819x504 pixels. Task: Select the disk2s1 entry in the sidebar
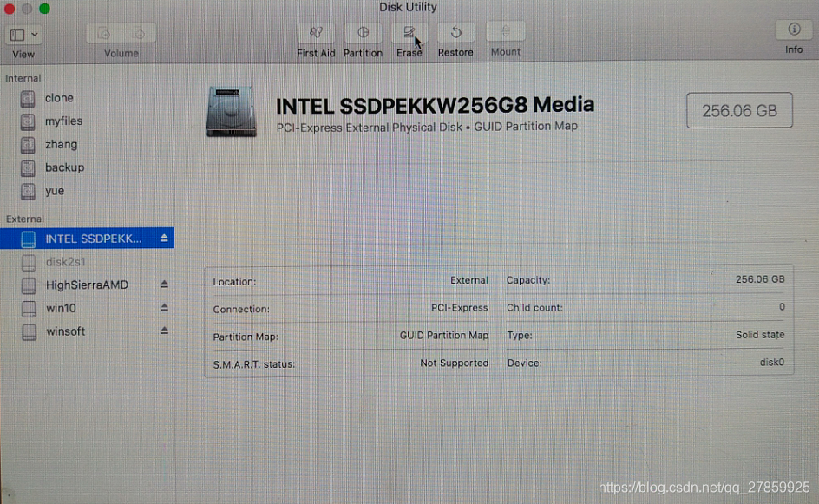tap(66, 262)
